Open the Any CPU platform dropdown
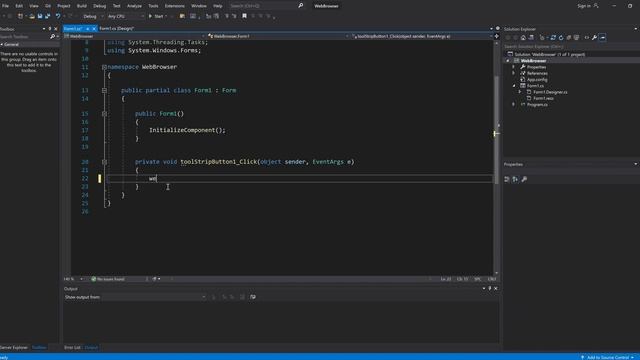The image size is (640, 360). tap(125, 16)
